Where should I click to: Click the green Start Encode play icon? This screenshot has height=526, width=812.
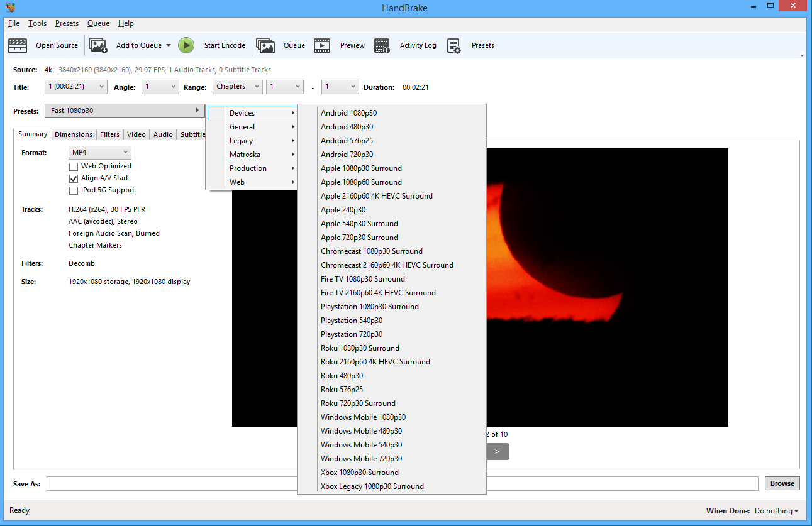pos(186,45)
